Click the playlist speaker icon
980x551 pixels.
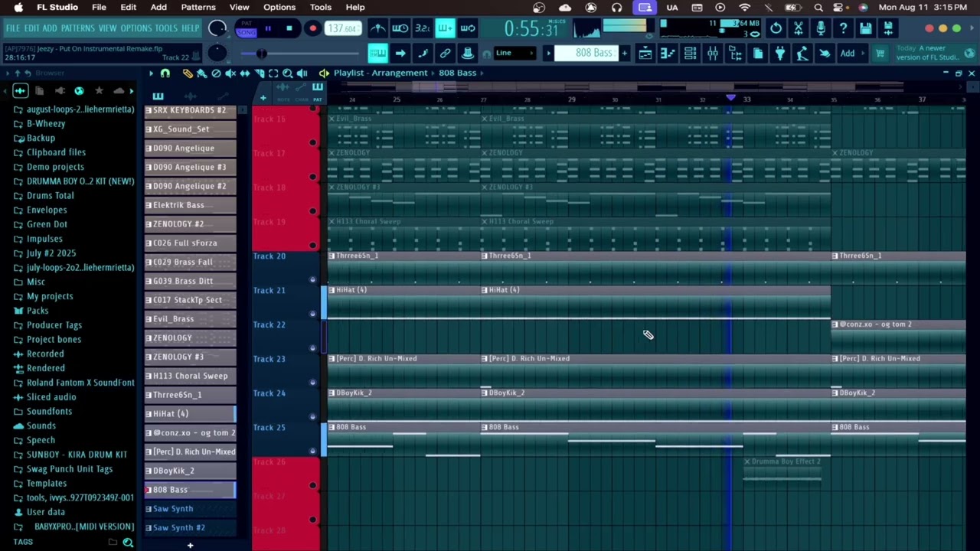324,73
